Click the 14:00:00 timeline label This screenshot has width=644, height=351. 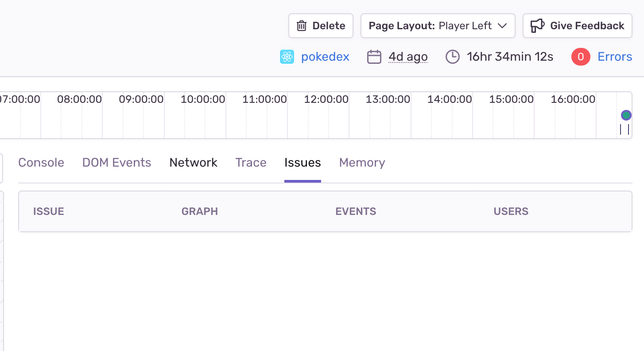[450, 99]
